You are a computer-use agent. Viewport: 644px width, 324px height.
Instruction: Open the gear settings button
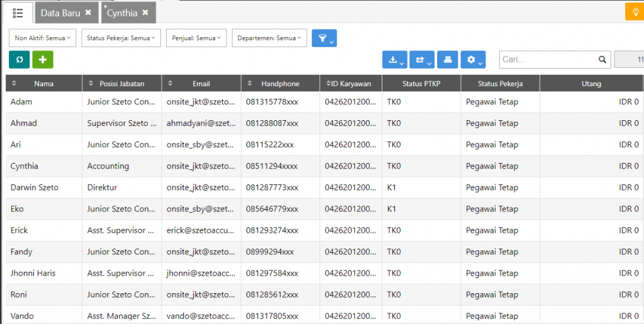click(472, 60)
